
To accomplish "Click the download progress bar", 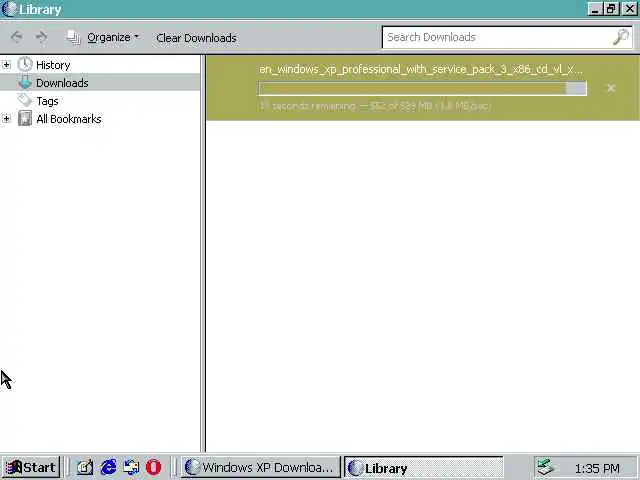I will coord(422,88).
